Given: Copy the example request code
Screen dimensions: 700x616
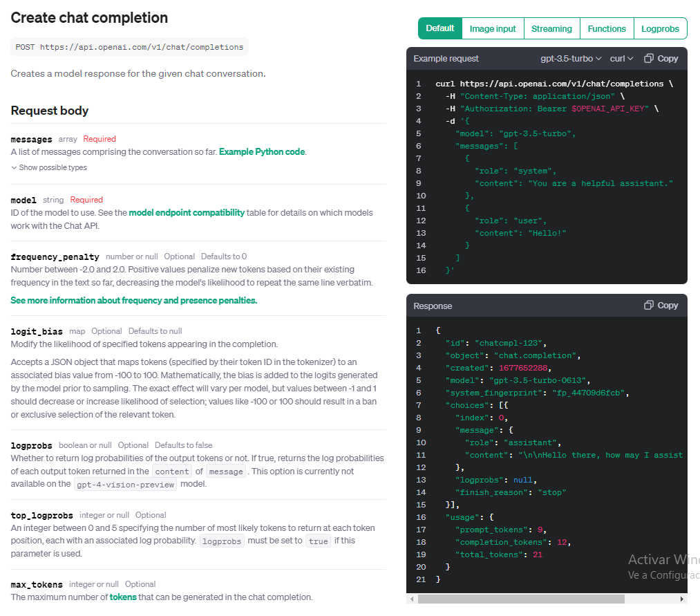Looking at the screenshot, I should click(x=661, y=59).
